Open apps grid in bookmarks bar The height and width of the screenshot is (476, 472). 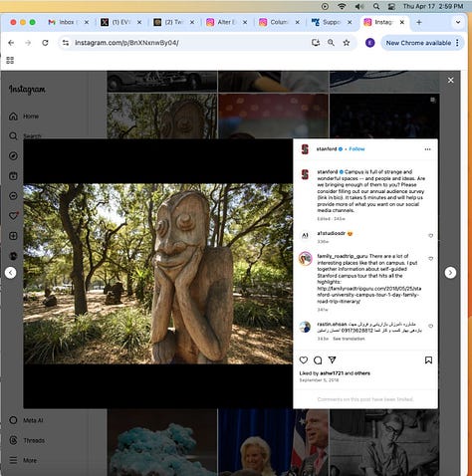coord(10,60)
